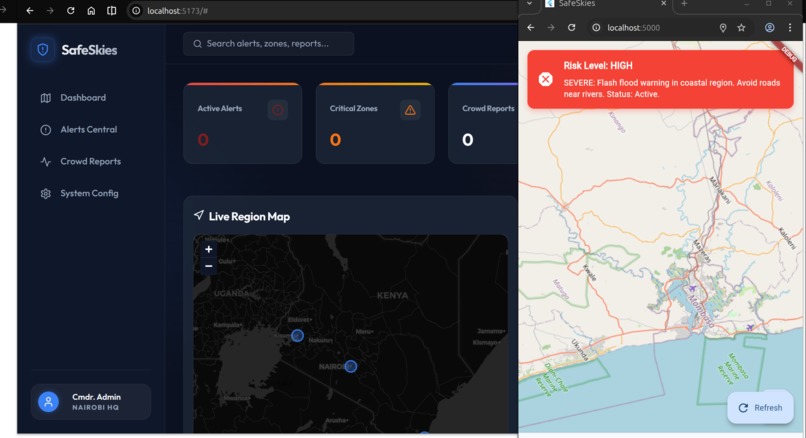The width and height of the screenshot is (806, 438).
Task: Click the Kwale label on the map
Action: pos(589,272)
